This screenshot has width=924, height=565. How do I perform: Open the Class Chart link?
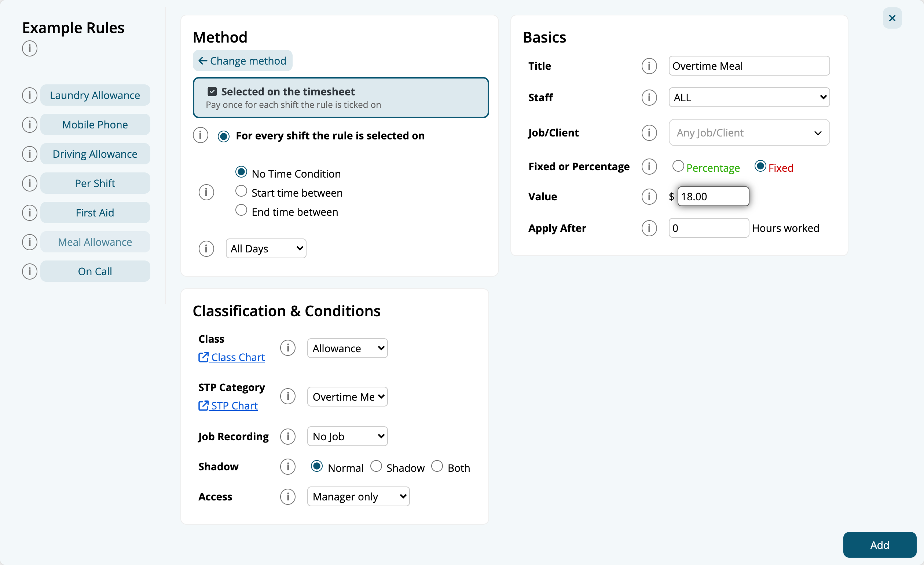point(231,358)
